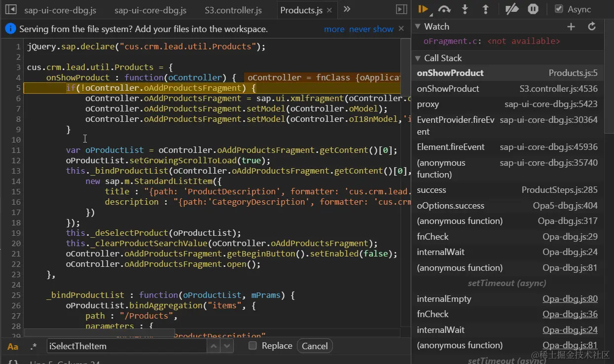614x364 pixels.
Task: Dismiss the workspace infobar
Action: click(401, 29)
